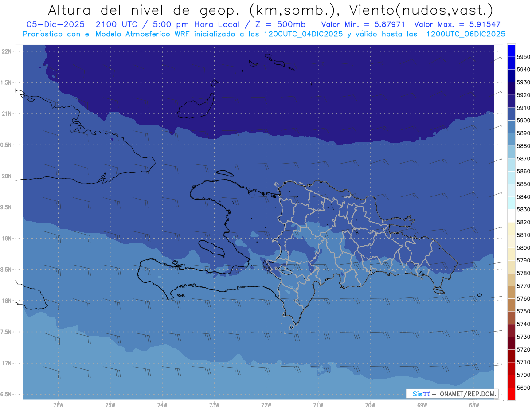
Task: Pick the colorbar segment between 5890 and 5900
Action: (x=511, y=127)
